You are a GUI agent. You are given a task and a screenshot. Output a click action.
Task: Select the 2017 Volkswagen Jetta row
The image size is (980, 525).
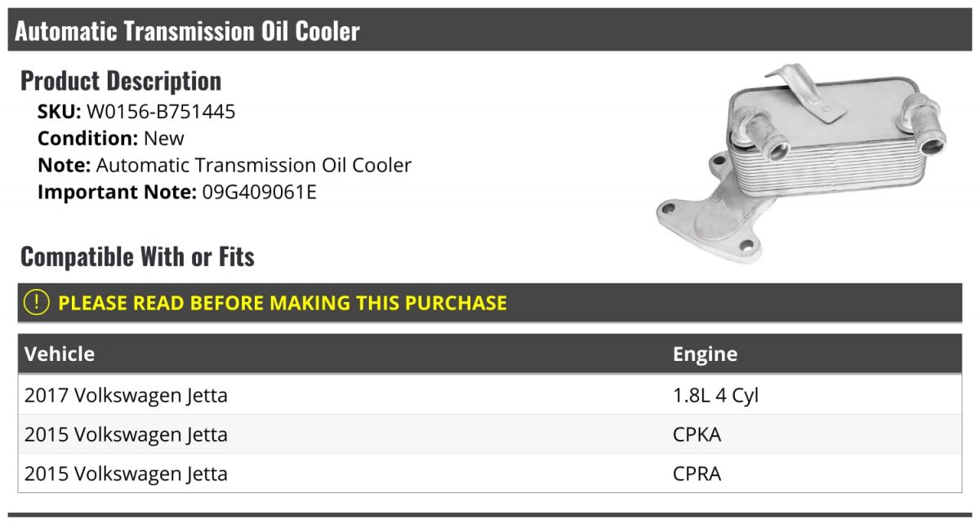490,395
